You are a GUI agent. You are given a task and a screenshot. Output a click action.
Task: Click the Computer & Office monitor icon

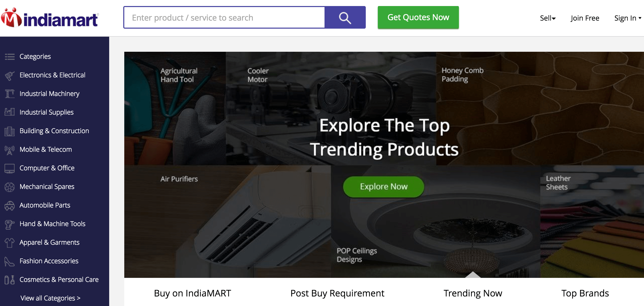click(x=10, y=168)
